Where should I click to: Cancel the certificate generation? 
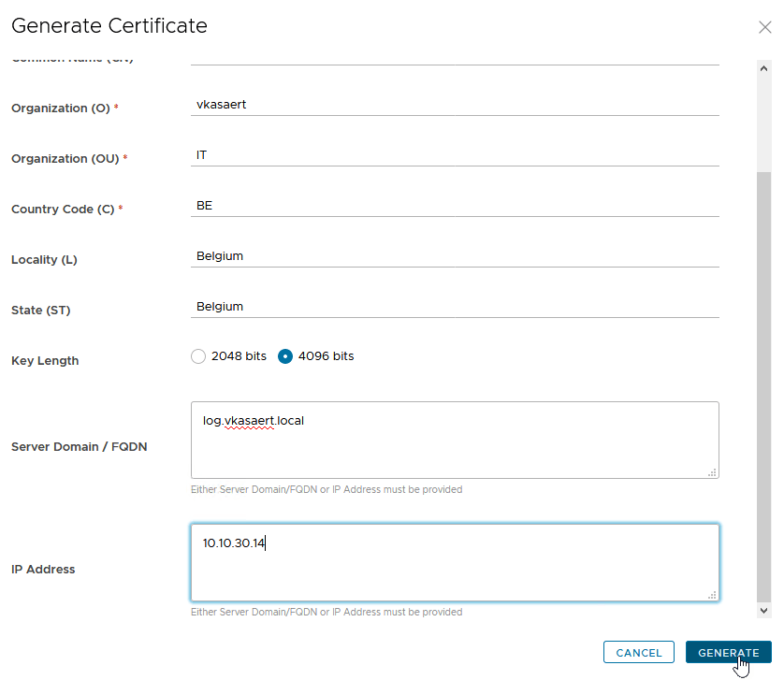pos(639,653)
